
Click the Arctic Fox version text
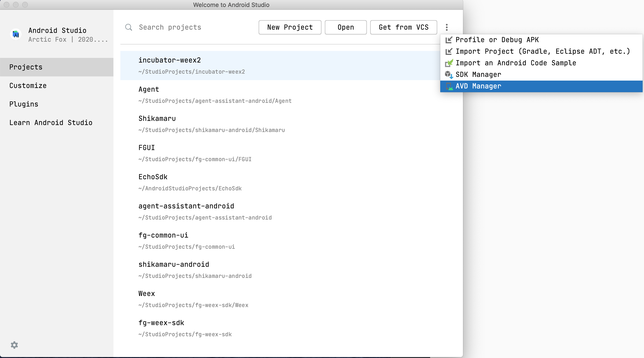tap(68, 40)
